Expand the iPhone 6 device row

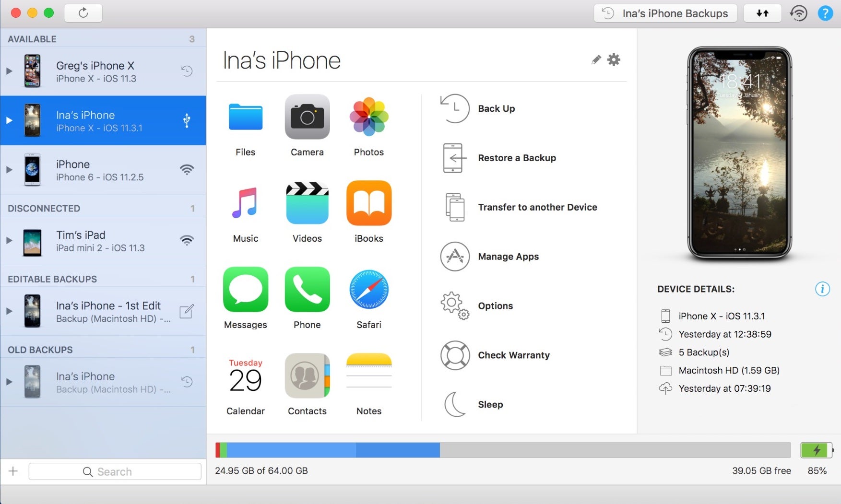click(9, 170)
